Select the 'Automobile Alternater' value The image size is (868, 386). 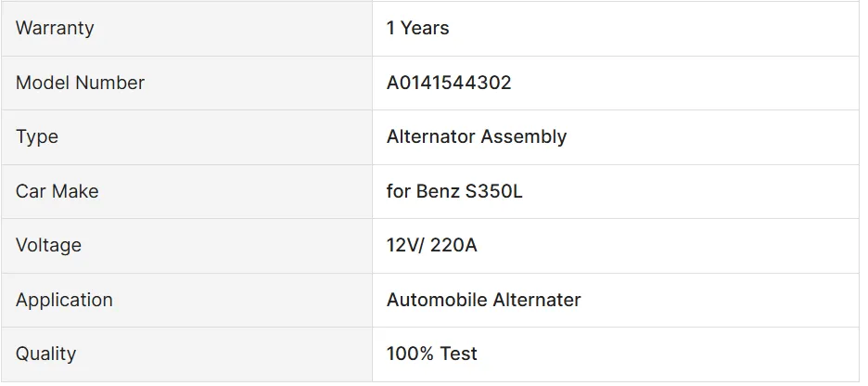[x=484, y=300]
